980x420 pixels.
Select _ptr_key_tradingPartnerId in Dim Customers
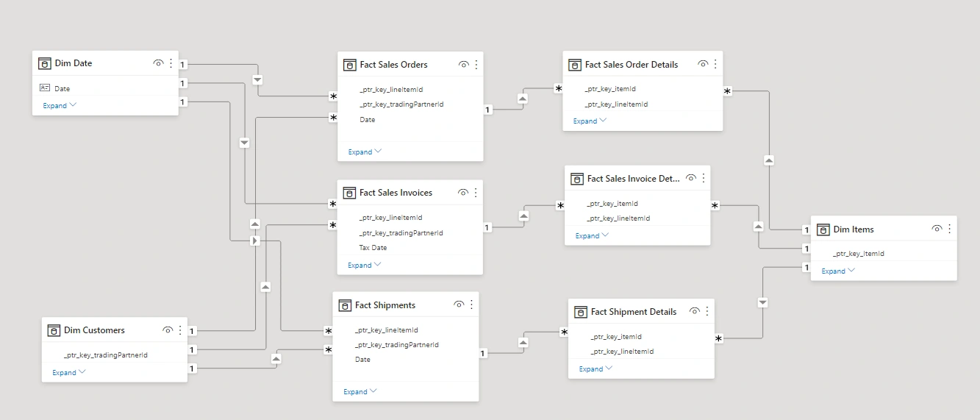click(106, 355)
